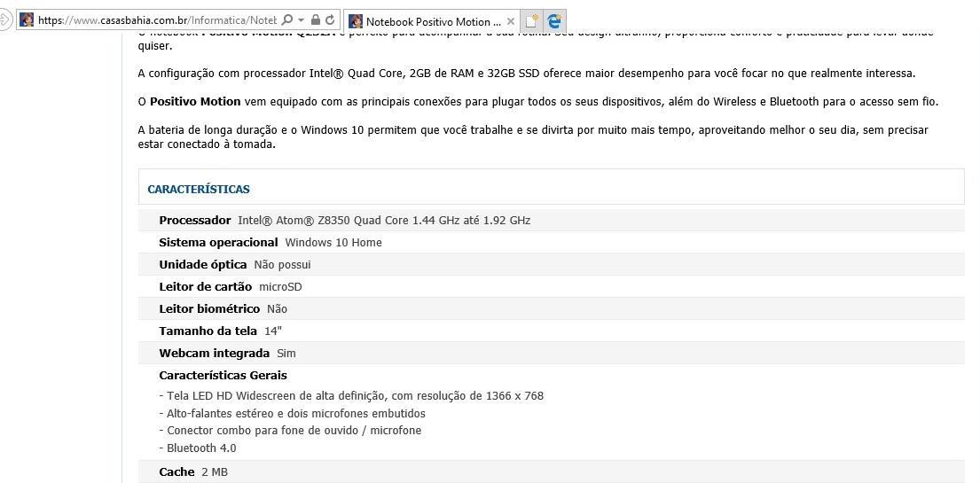This screenshot has width=980, height=483.
Task: Click the Tamanho da tela label
Action: pyautogui.click(x=208, y=331)
